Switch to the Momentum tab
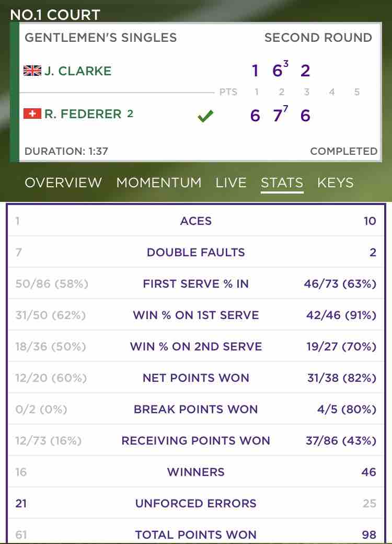 159,183
